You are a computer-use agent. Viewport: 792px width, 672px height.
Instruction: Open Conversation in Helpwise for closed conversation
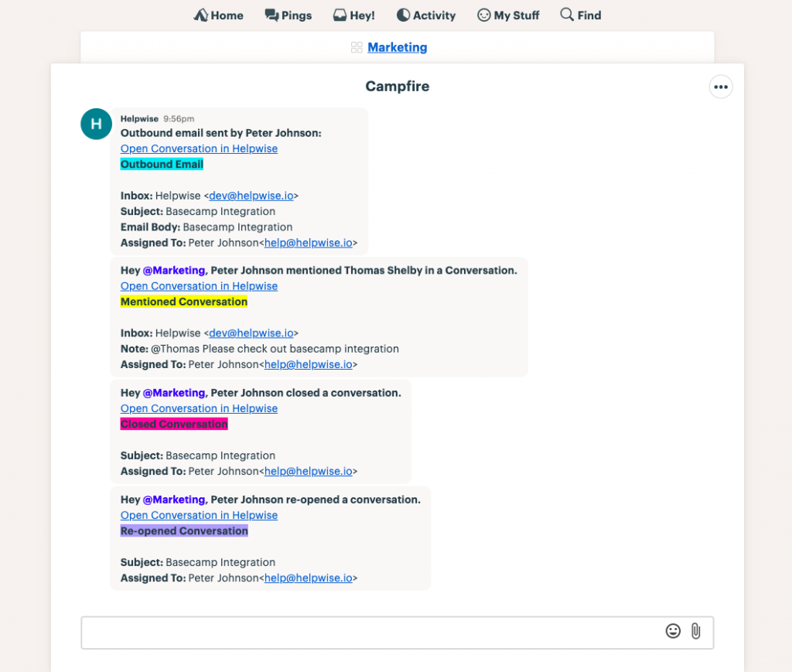pos(199,408)
